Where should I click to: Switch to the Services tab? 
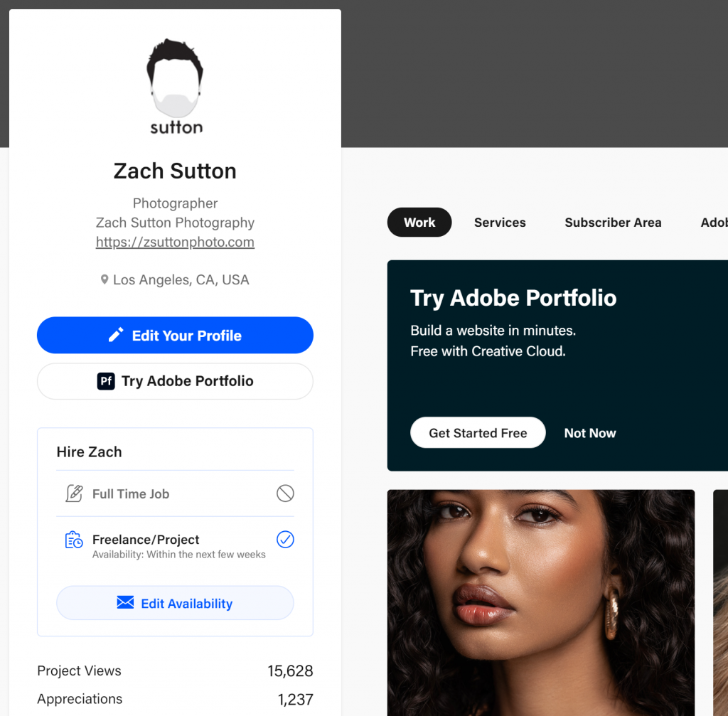pyautogui.click(x=500, y=223)
